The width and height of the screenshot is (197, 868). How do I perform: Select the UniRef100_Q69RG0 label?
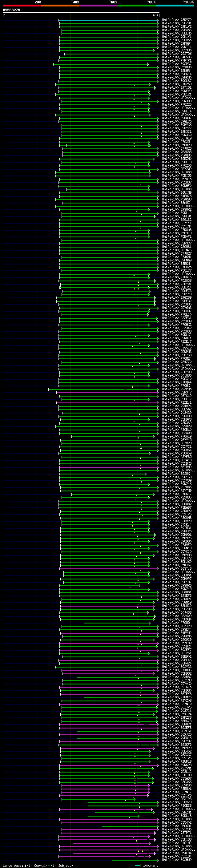tap(177, 785)
